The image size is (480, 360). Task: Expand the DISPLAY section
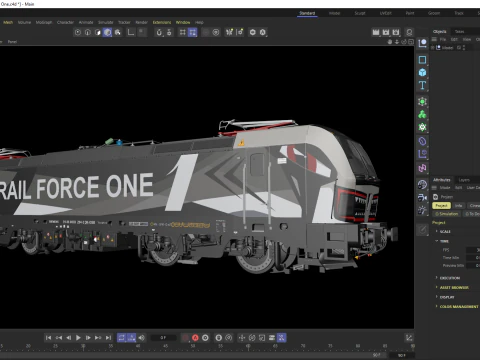pyautogui.click(x=437, y=297)
